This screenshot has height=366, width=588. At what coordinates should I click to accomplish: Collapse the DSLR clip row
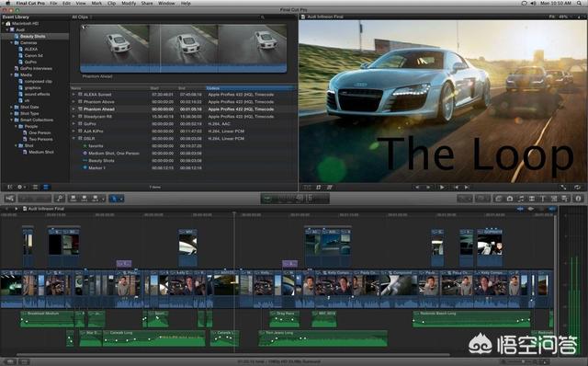73,139
